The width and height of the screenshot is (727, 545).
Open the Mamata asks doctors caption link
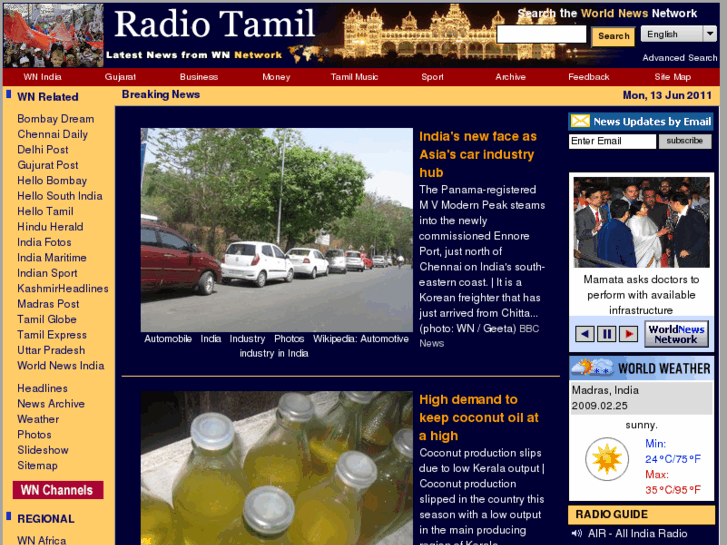pyautogui.click(x=641, y=295)
